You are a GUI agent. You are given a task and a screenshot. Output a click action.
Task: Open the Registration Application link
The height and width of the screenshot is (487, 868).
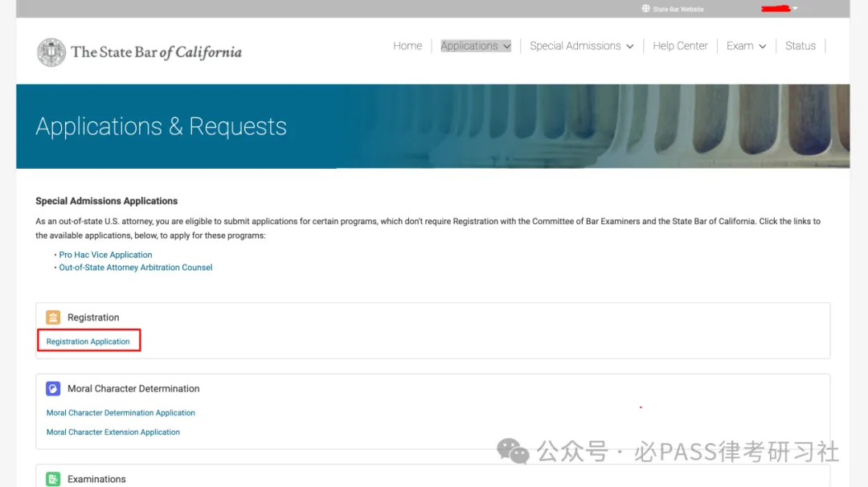coord(88,342)
